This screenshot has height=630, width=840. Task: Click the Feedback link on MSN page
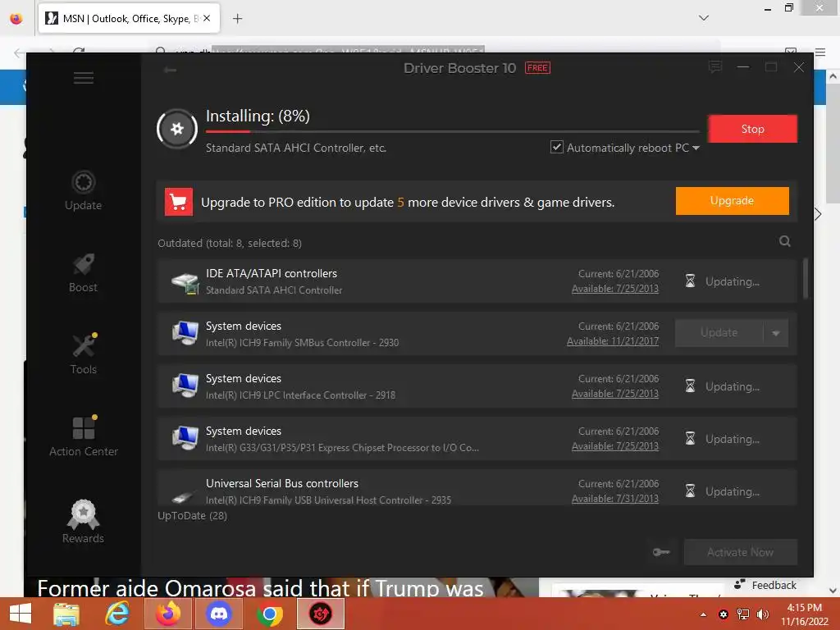[765, 585]
